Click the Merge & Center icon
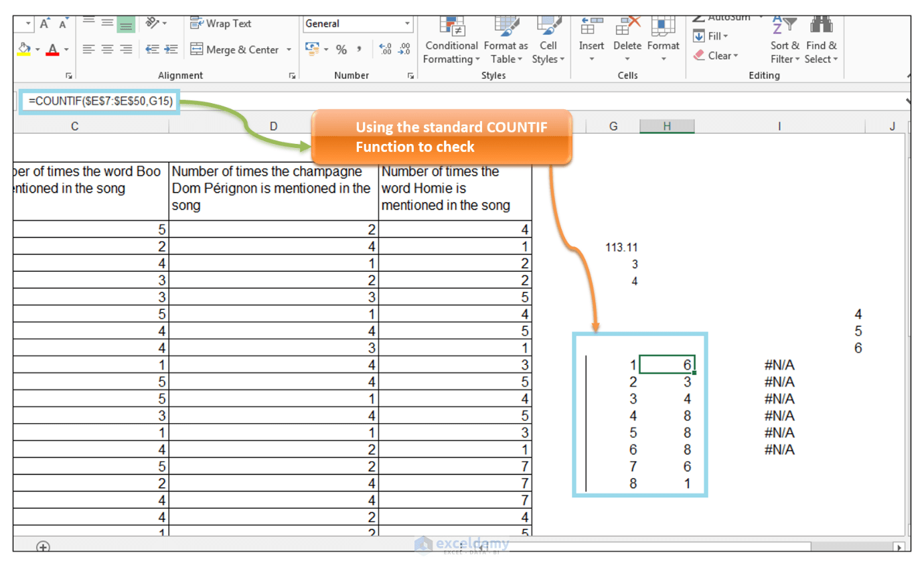 (197, 50)
